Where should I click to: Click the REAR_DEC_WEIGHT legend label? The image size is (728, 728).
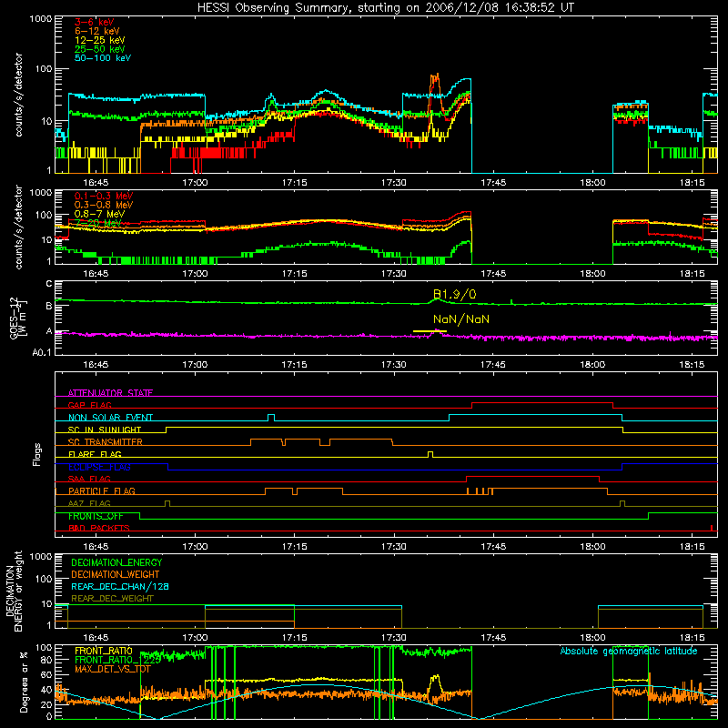tap(112, 599)
